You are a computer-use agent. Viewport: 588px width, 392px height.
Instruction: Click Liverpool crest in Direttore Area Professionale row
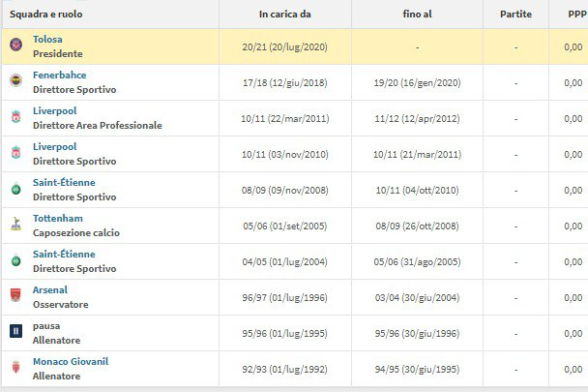(x=15, y=116)
